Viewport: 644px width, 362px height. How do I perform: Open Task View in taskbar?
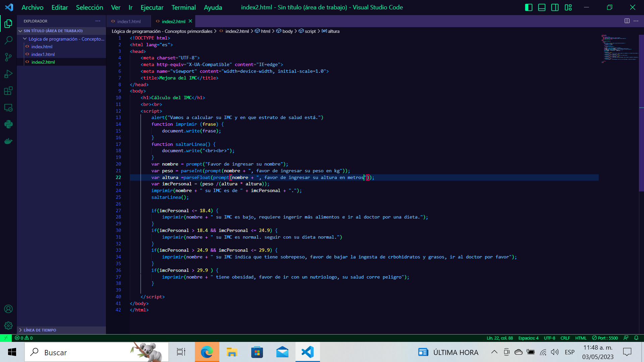coord(181,352)
